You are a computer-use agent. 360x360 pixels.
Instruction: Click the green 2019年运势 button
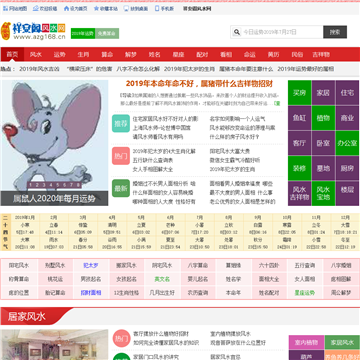coord(83,33)
